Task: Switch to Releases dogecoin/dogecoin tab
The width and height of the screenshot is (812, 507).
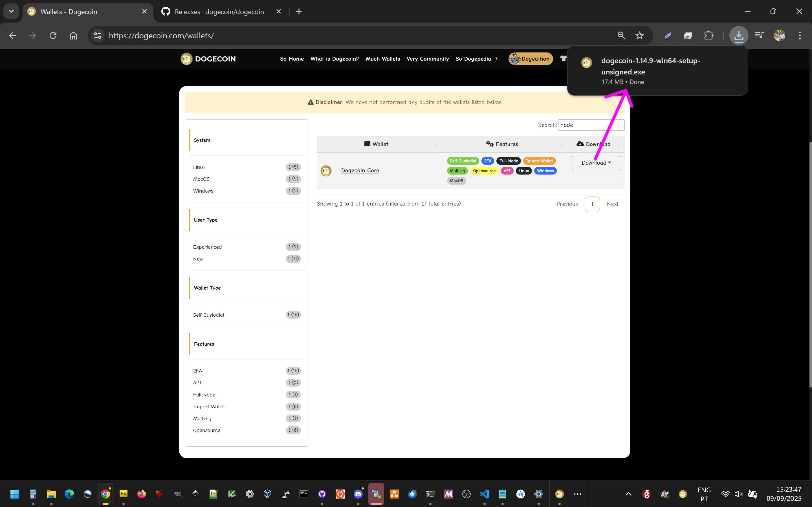Action: coord(219,12)
